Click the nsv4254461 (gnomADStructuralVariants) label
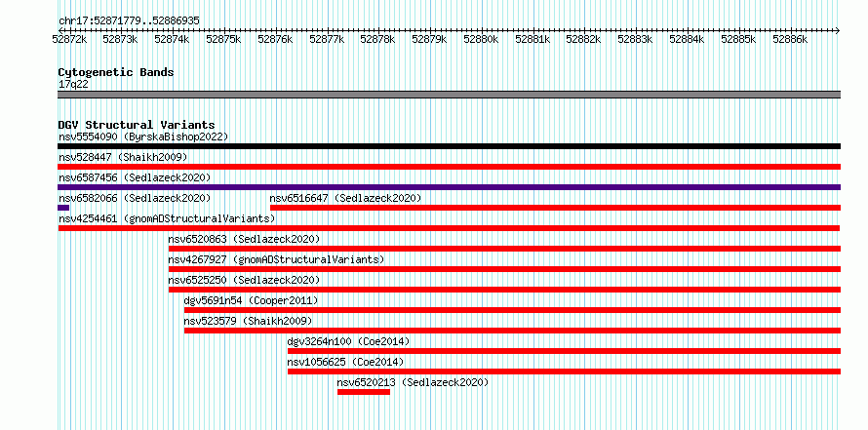The image size is (868, 430). [167, 218]
